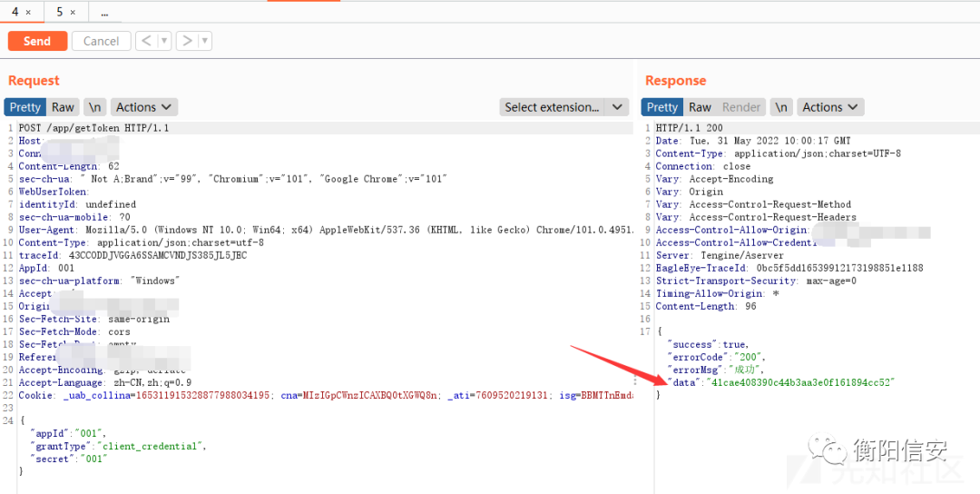Select the Render view of the response

click(741, 107)
